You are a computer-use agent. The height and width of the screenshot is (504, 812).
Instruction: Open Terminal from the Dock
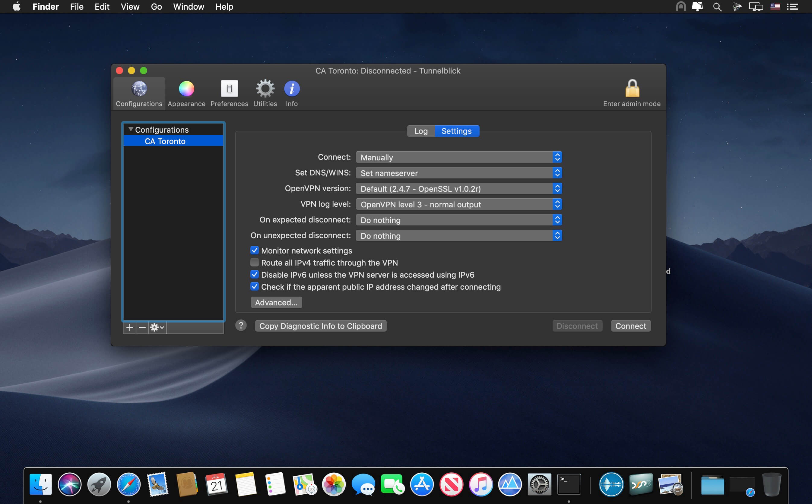point(569,484)
